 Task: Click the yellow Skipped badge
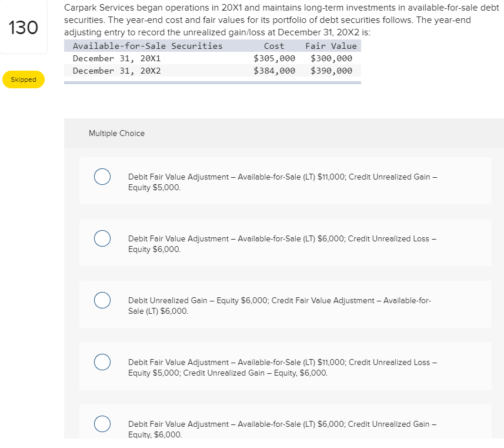tap(24, 79)
